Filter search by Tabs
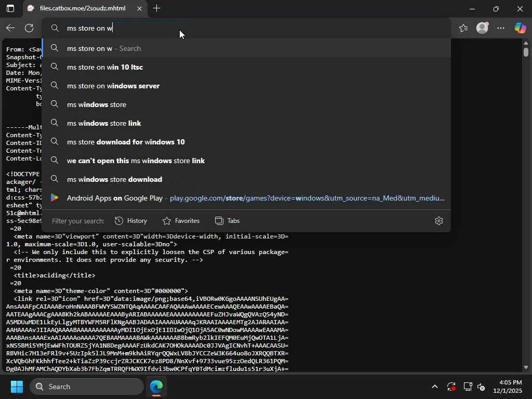 click(228, 221)
